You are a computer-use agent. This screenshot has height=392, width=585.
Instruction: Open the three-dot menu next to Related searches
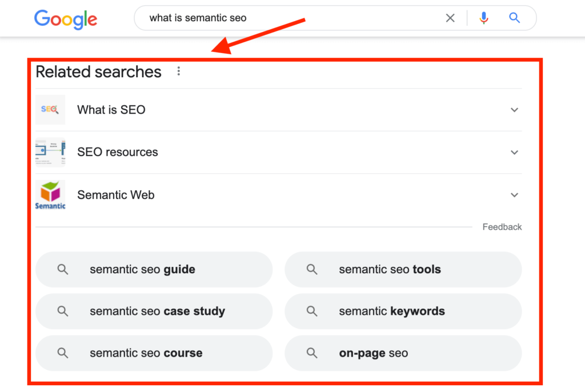click(179, 71)
